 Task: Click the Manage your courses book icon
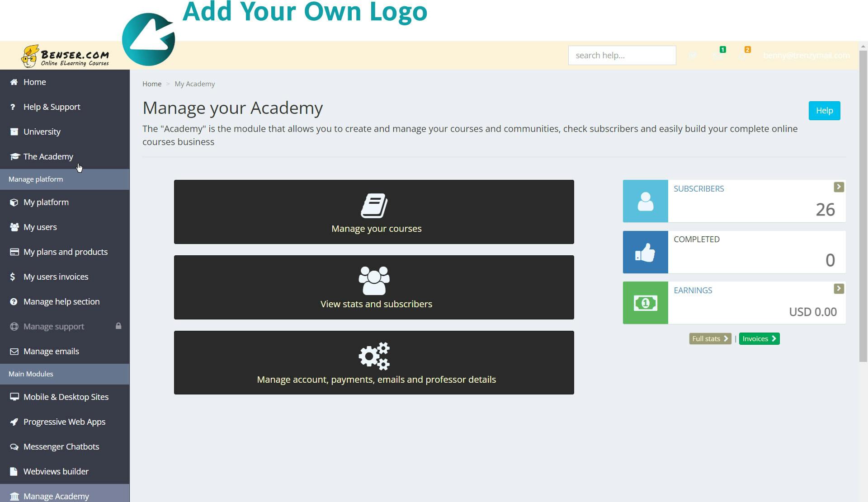click(x=374, y=206)
